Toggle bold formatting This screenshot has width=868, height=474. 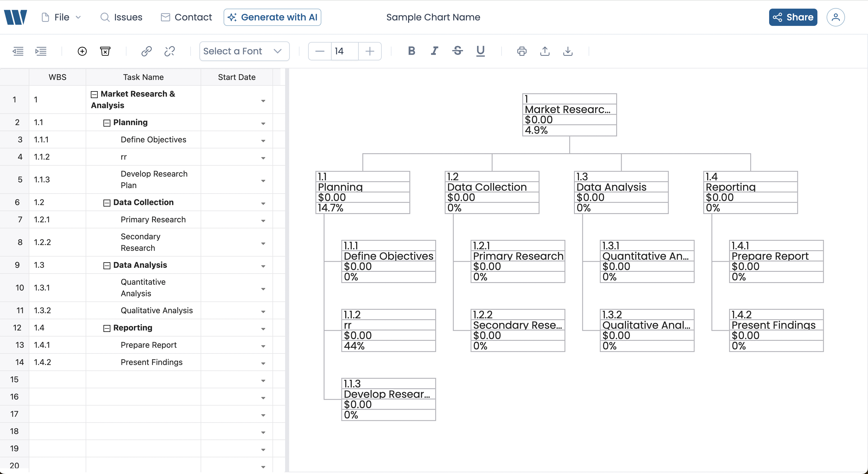[x=411, y=51]
